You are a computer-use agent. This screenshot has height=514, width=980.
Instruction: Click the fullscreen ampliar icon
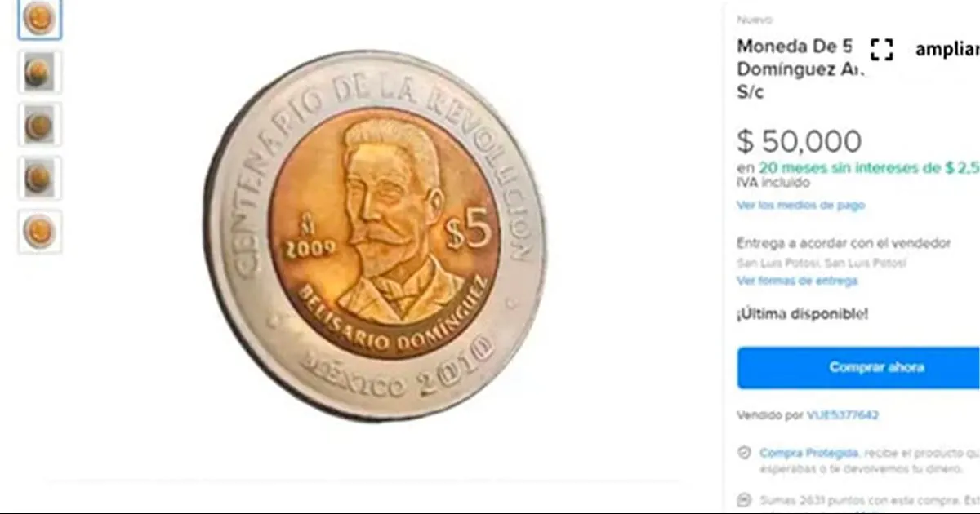[x=881, y=49]
